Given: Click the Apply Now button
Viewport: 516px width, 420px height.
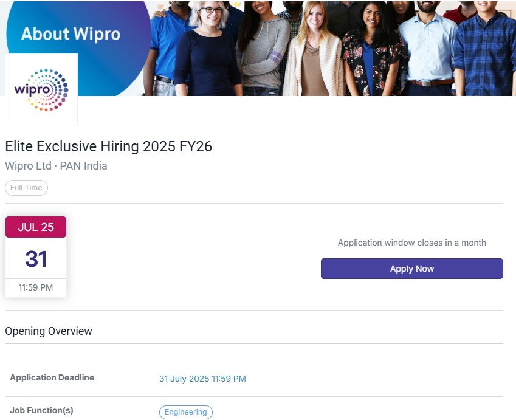Looking at the screenshot, I should (411, 269).
